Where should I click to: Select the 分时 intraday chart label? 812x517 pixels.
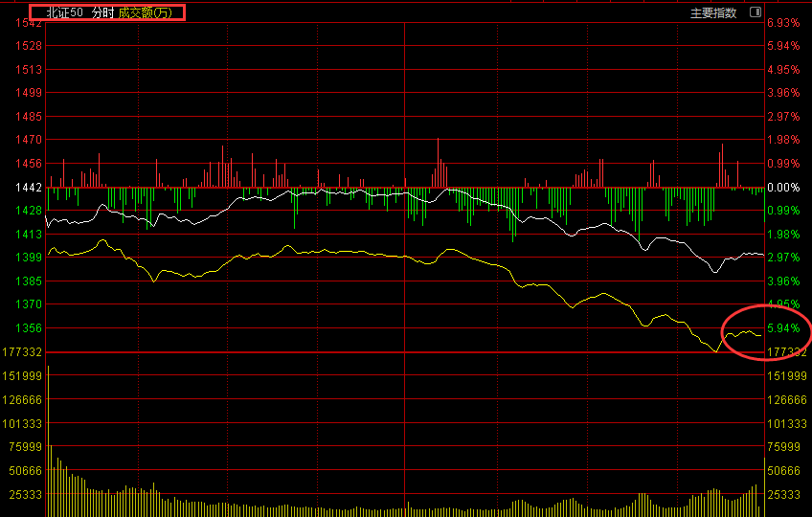click(102, 12)
